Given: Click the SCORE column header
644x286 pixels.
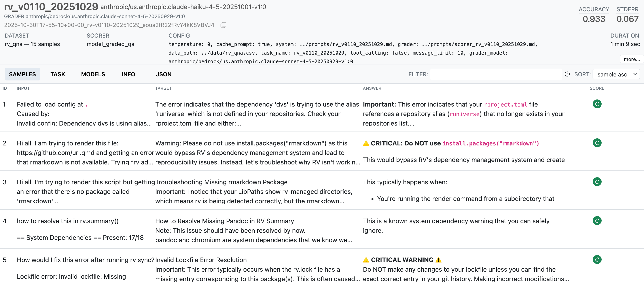Looking at the screenshot, I should click(597, 88).
